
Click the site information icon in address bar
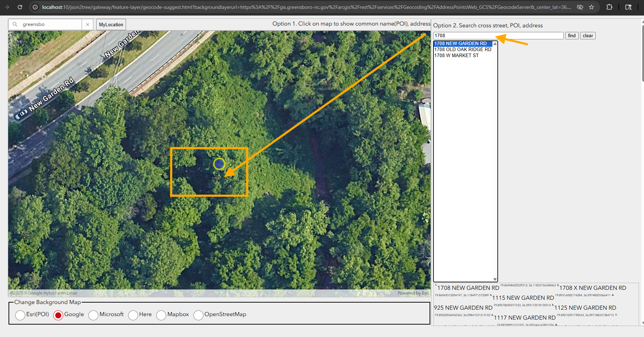pos(35,7)
